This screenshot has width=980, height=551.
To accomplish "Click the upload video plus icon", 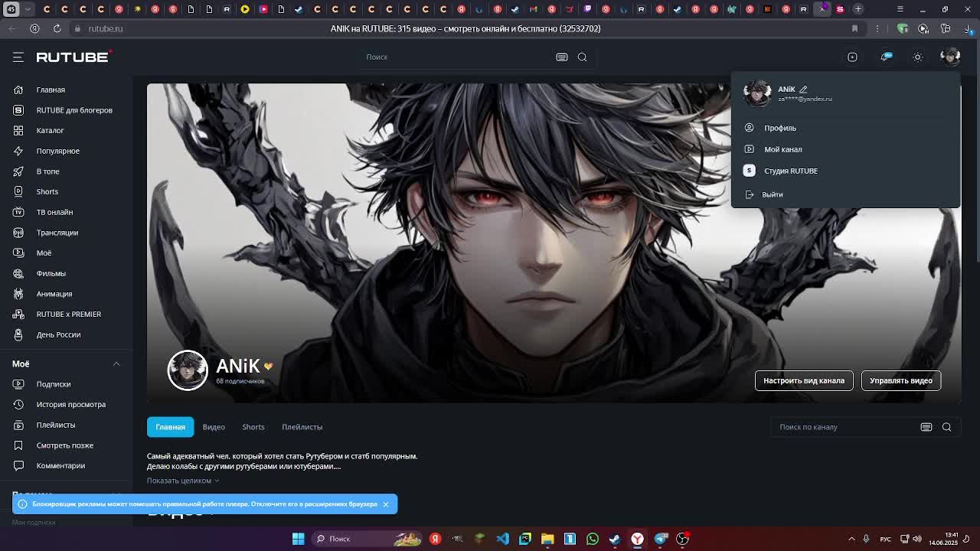I will (x=852, y=57).
